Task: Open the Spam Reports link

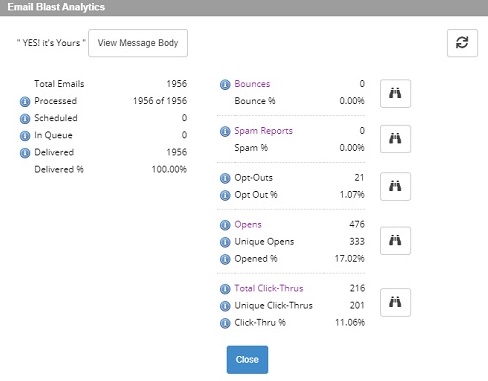Action: pos(263,131)
